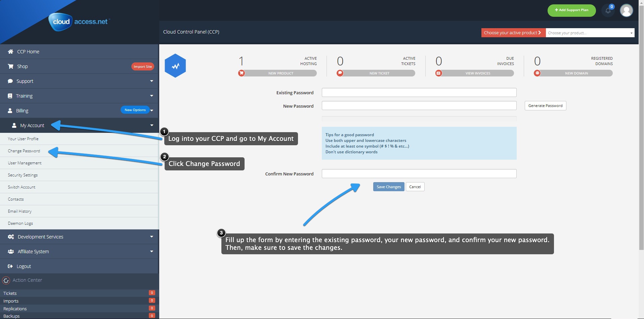Open the Choose your product dropdown

pos(590,33)
